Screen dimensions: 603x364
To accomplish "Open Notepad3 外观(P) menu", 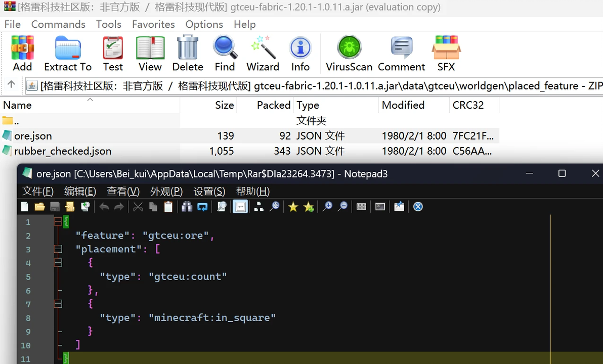I will 166,191.
